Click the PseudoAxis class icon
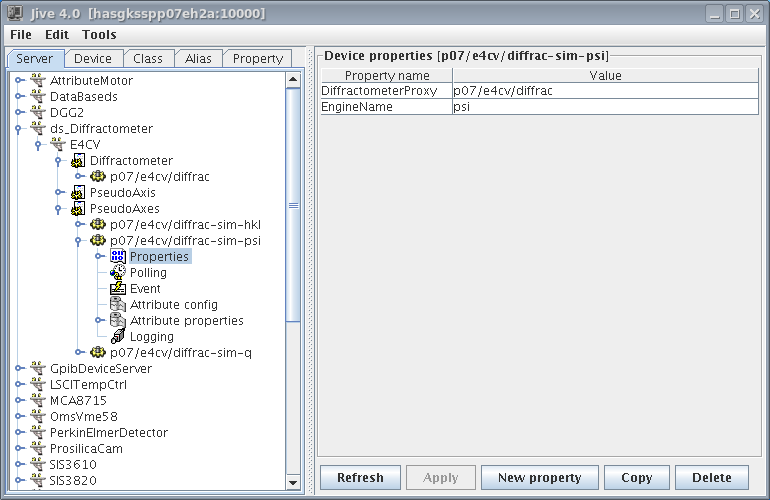The width and height of the screenshot is (770, 500). pos(78,193)
